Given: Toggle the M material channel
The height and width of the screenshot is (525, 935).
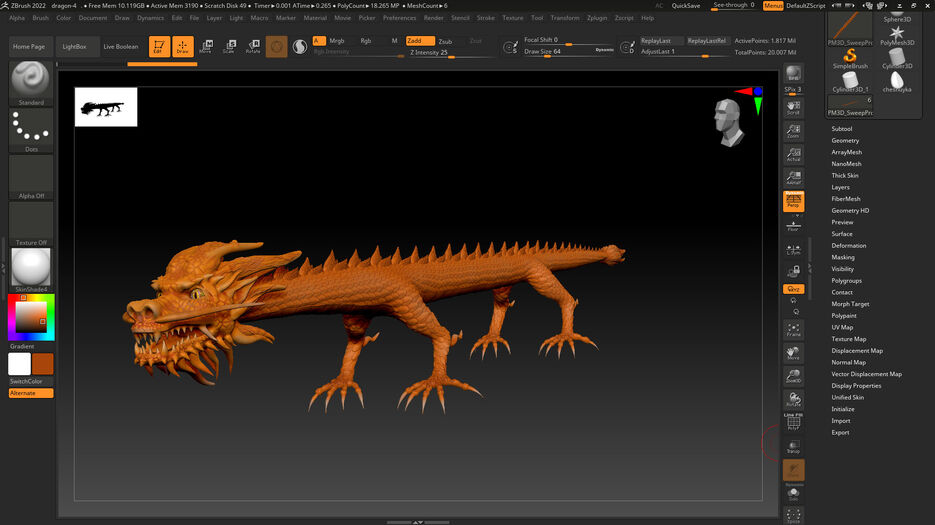Looking at the screenshot, I should click(394, 41).
